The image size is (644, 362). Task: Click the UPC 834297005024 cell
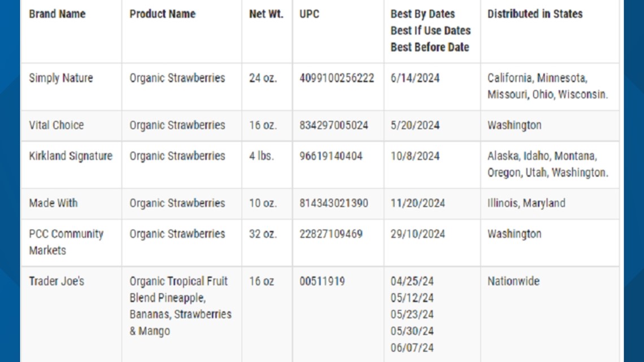tap(333, 125)
